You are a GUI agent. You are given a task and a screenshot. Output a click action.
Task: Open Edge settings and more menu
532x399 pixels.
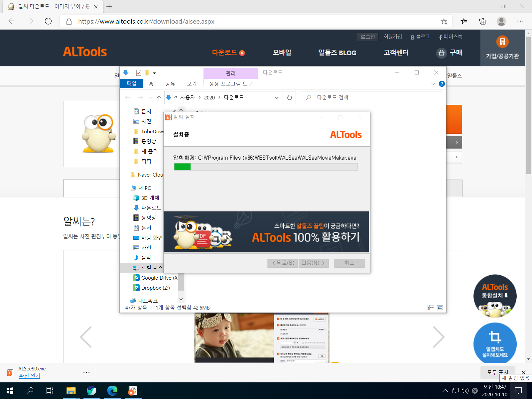(520, 21)
